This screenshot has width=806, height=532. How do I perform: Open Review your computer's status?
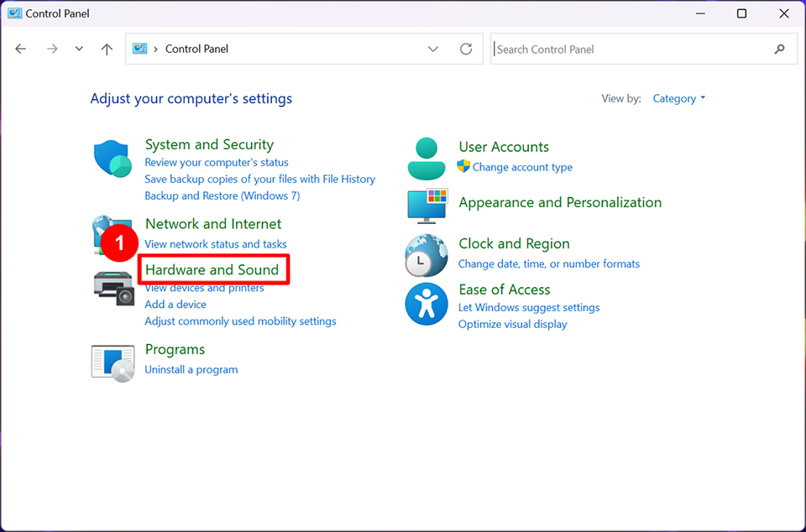coord(217,162)
